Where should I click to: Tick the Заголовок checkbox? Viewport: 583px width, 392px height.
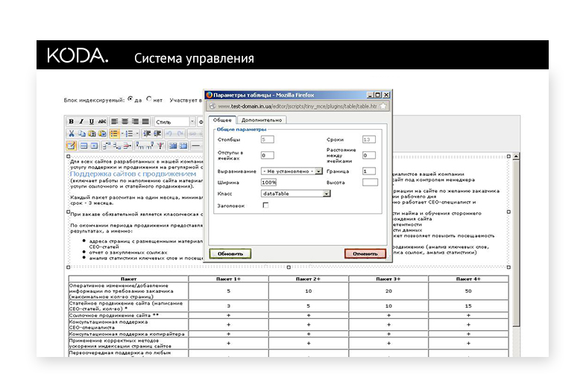pos(265,205)
